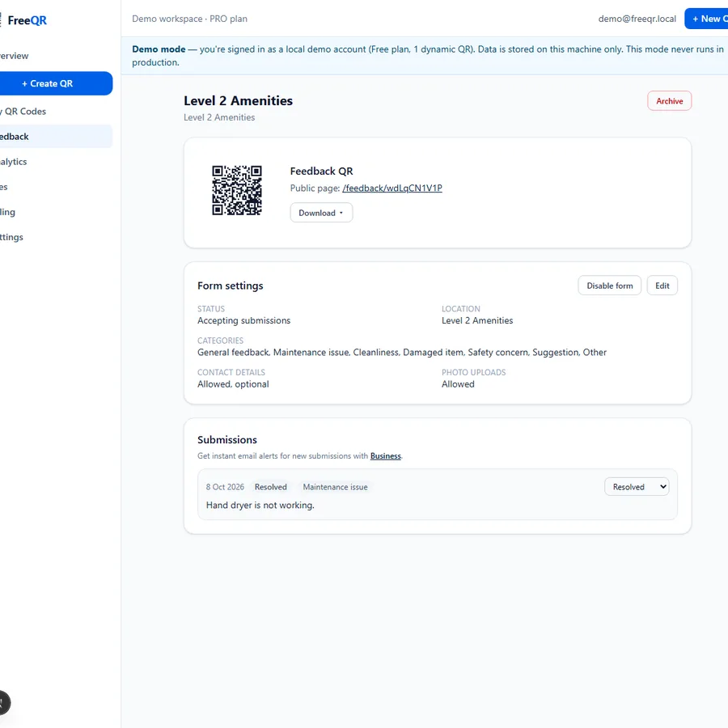
Task: Click the New button in the header
Action: click(x=707, y=19)
